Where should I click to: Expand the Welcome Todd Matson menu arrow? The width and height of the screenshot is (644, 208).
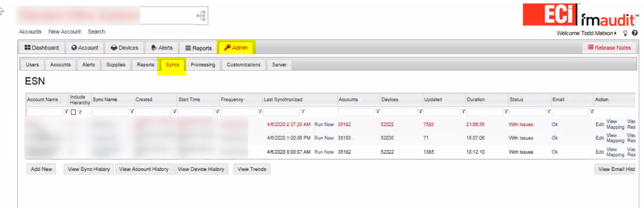[615, 33]
